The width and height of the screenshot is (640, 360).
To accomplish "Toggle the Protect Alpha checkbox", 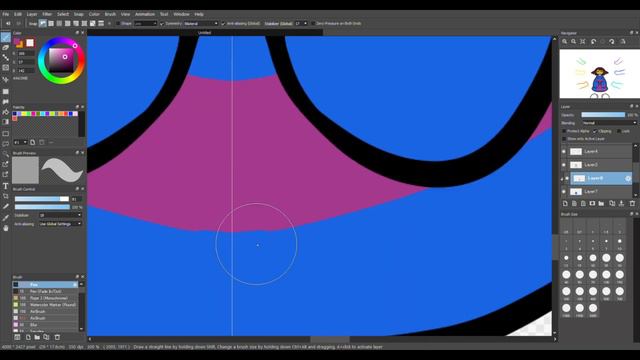I will pos(564,131).
